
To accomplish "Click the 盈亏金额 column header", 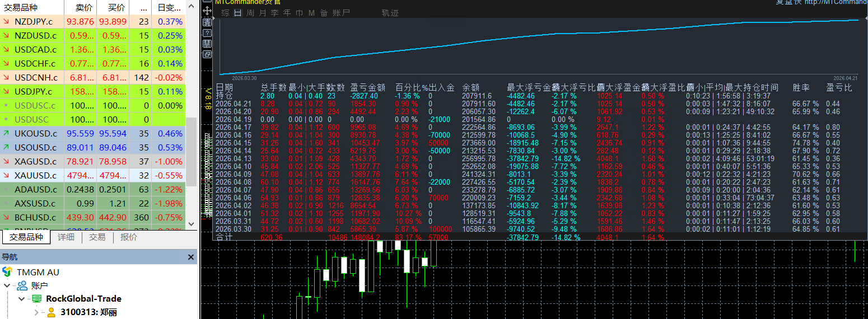I will tap(368, 88).
